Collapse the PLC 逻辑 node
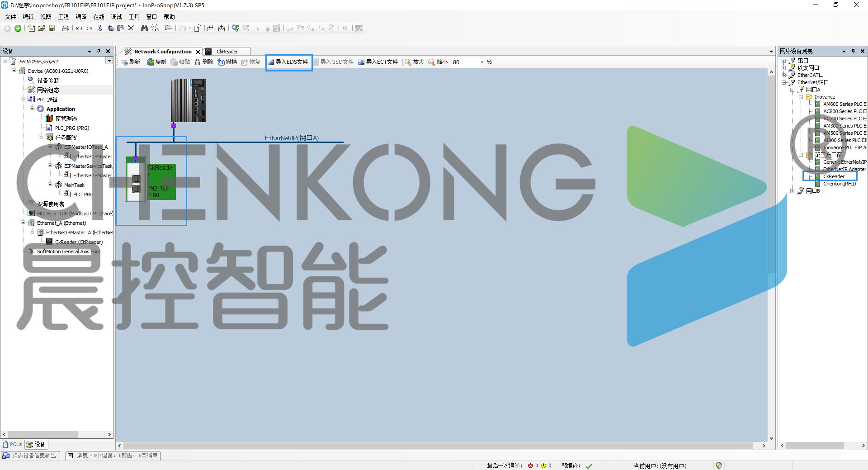Image resolution: width=868 pixels, height=470 pixels. click(23, 99)
